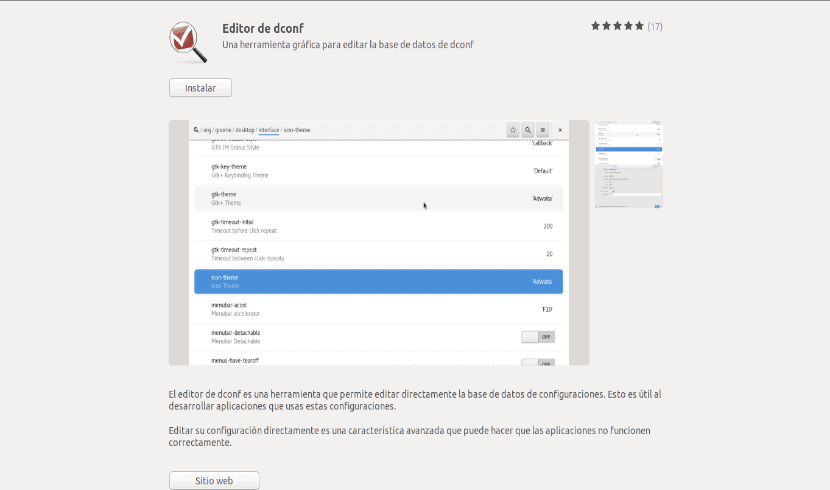Image resolution: width=830 pixels, height=490 pixels.
Task: Click the 'interface' path segment
Action: 269,130
